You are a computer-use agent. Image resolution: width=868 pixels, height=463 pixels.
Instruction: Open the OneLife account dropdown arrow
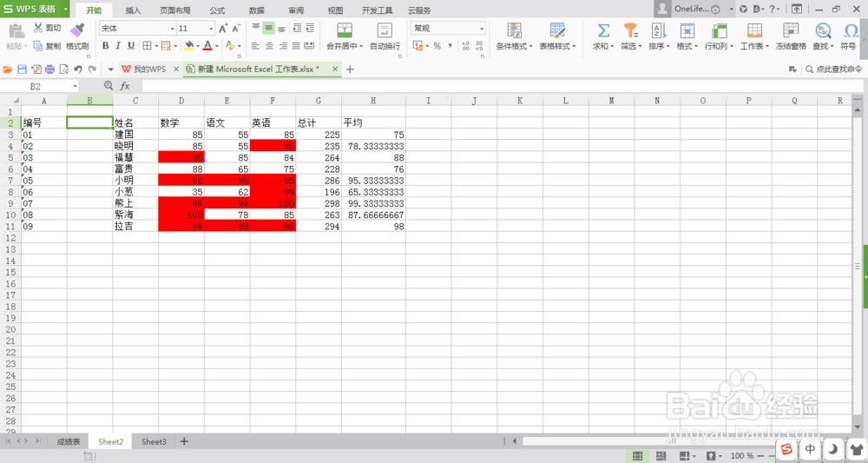pyautogui.click(x=731, y=9)
